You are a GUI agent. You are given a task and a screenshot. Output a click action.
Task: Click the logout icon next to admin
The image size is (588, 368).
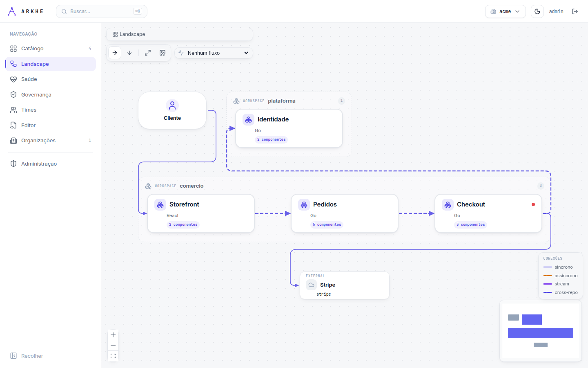[x=575, y=11]
